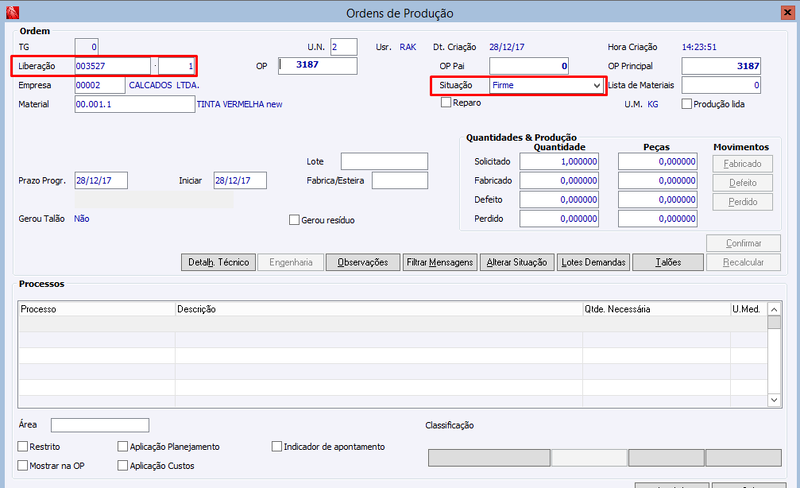Click the red application icon in title bar
800x488 pixels.
12,12
